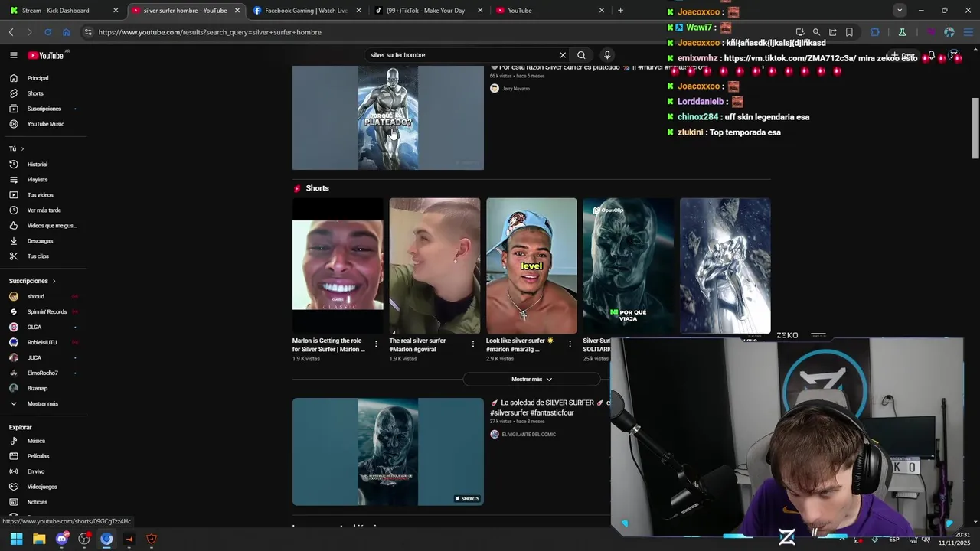The image size is (980, 551).
Task: Expand Mostrar más in Suscripciones list
Action: 43,403
